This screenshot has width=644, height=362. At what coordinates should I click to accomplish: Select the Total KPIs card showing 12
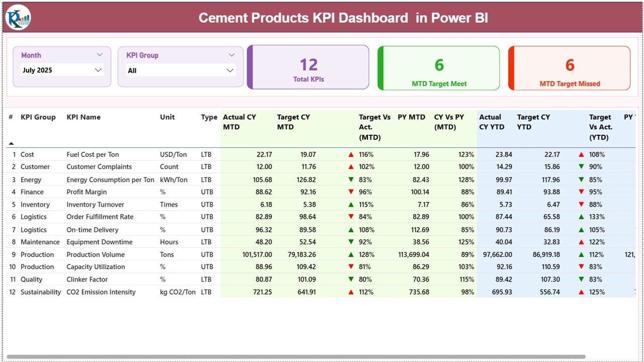pyautogui.click(x=308, y=68)
